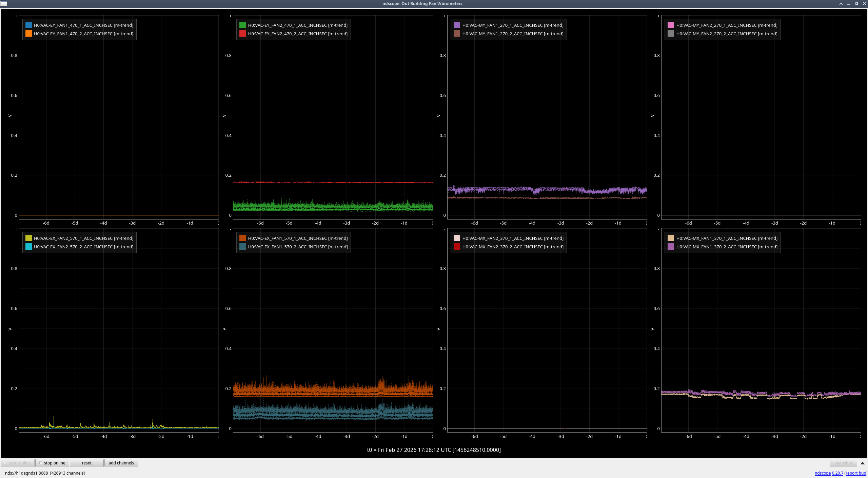The width and height of the screenshot is (868, 478).
Task: Click the t0 timestamp label
Action: [x=434, y=450]
